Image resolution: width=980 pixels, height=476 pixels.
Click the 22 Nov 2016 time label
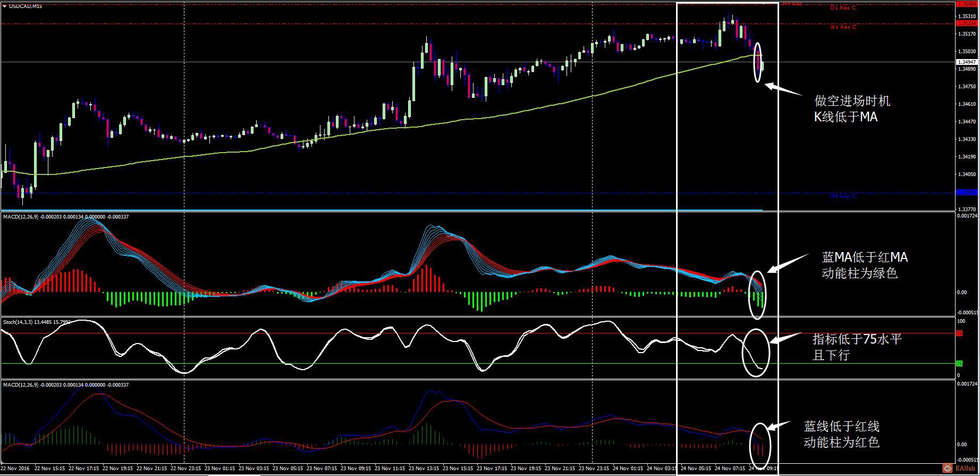(16, 469)
